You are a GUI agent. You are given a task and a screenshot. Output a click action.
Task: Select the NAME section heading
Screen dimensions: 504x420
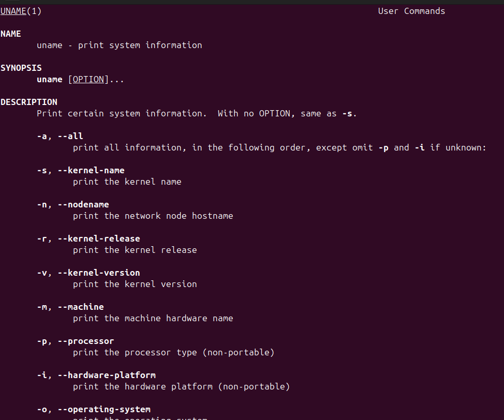(x=11, y=34)
